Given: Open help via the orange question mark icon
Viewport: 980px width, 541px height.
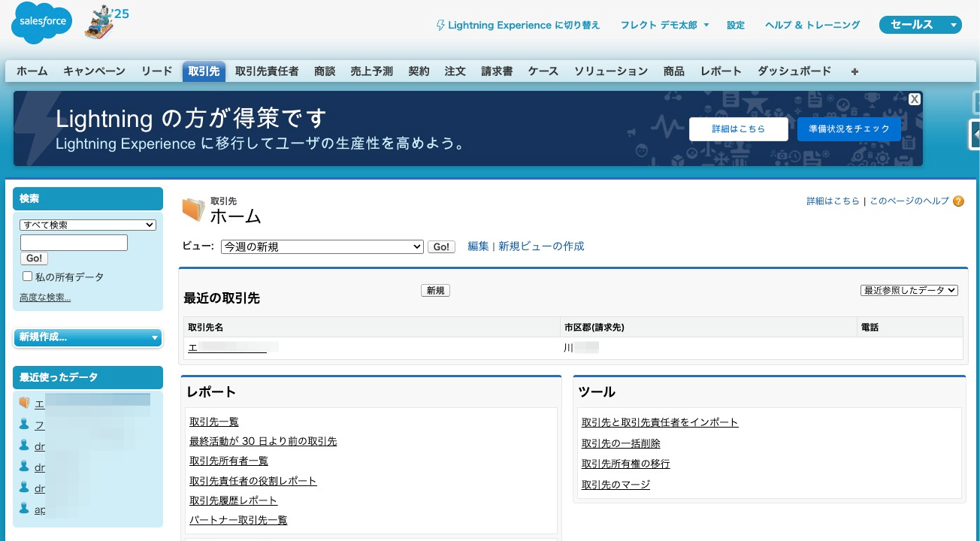Looking at the screenshot, I should (x=958, y=201).
